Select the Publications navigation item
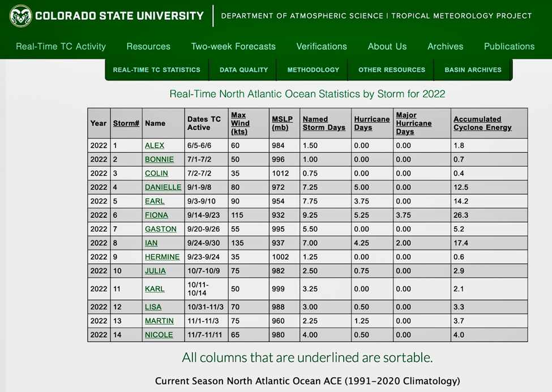The width and height of the screenshot is (552, 392). (509, 46)
